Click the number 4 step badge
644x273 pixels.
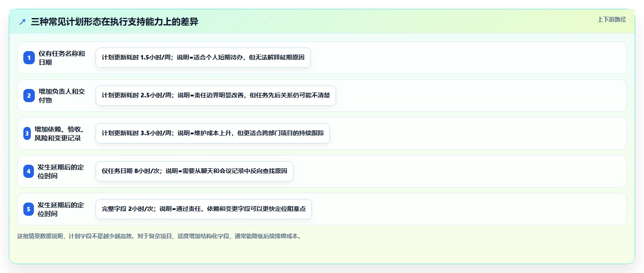coord(29,171)
